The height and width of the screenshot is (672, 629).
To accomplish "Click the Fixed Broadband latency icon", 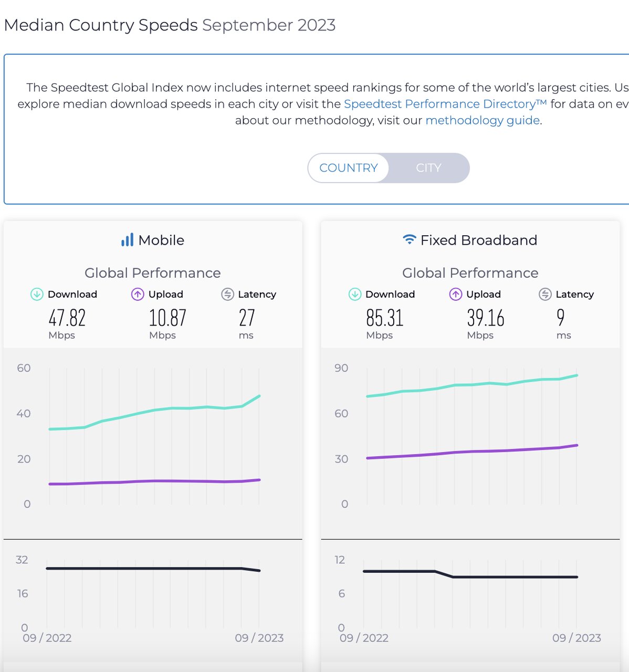I will 545,294.
